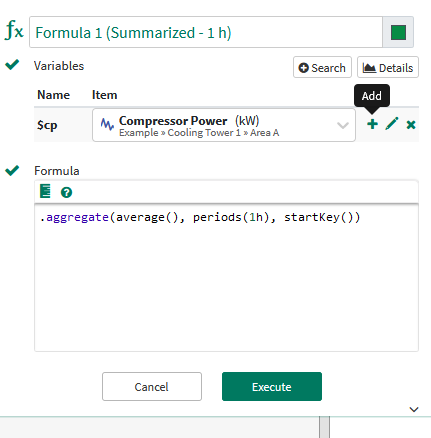Add a new variable with plus icon
The height and width of the screenshot is (438, 431).
(372, 124)
